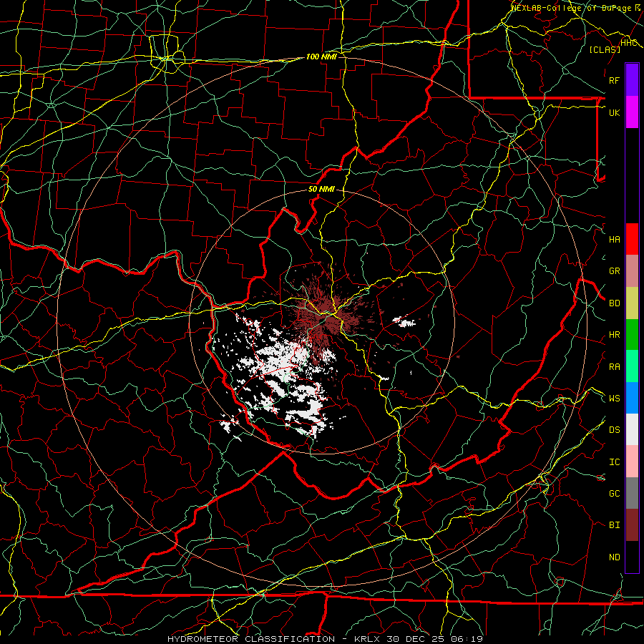This screenshot has width=644, height=644.
Task: Pick the HR green legend swatch
Action: click(632, 335)
